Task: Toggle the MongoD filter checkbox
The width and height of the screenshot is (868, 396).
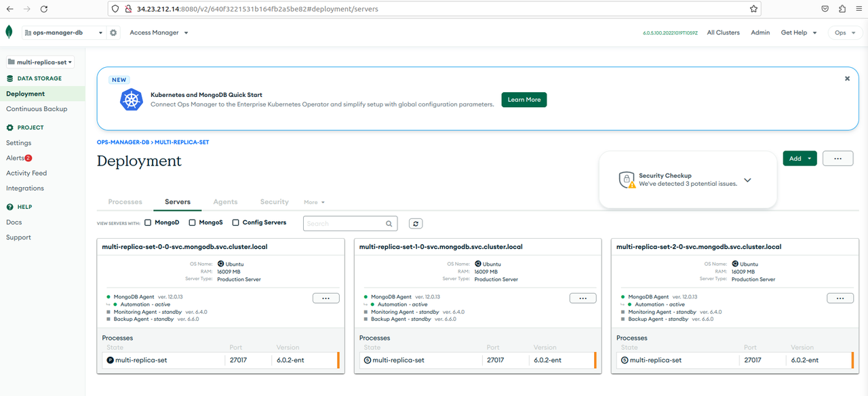Action: tap(148, 222)
